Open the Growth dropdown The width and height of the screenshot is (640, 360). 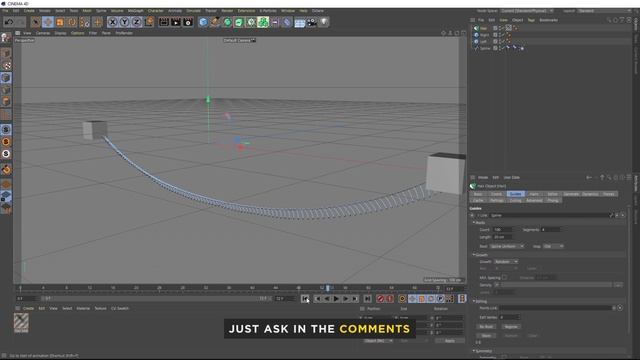click(x=506, y=262)
